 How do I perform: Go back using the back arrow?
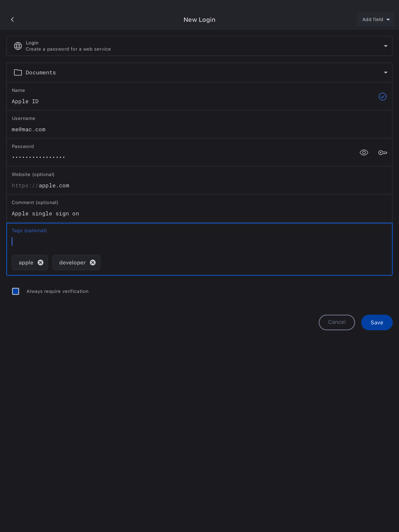click(12, 19)
